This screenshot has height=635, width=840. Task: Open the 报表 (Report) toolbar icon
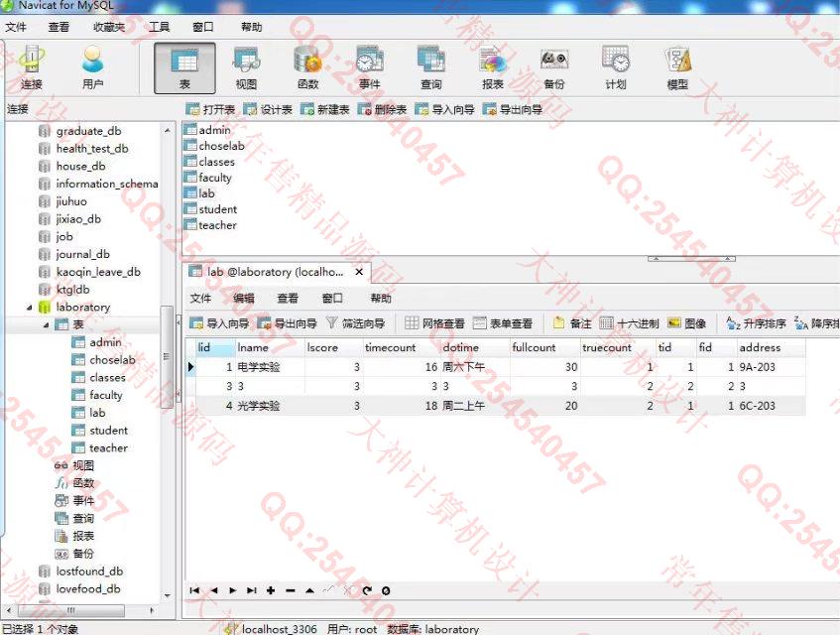493,68
